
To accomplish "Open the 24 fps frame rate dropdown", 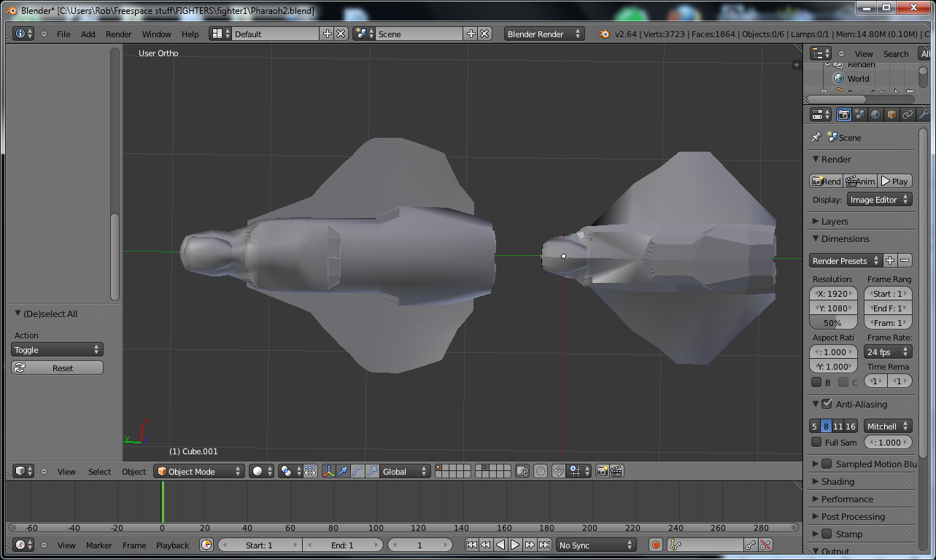I will (888, 352).
